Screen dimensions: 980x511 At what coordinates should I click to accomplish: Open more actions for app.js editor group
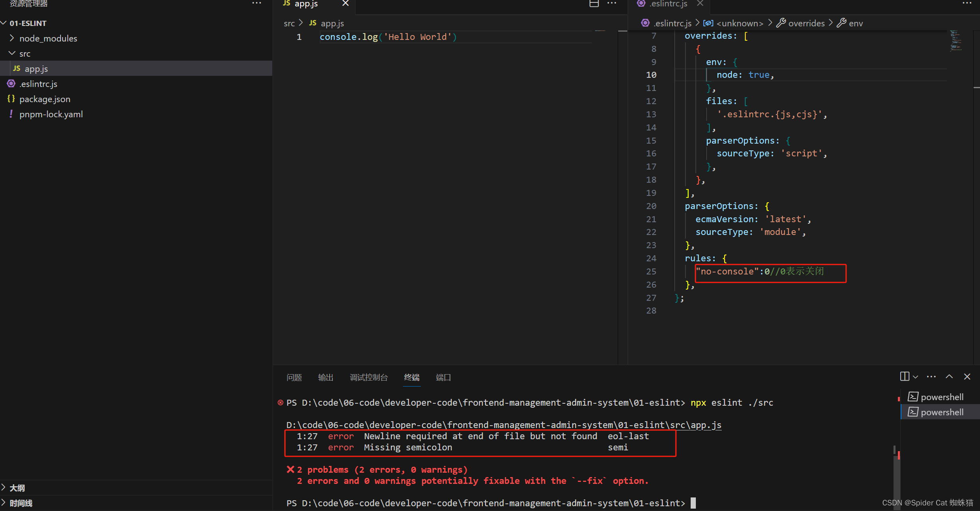(612, 4)
